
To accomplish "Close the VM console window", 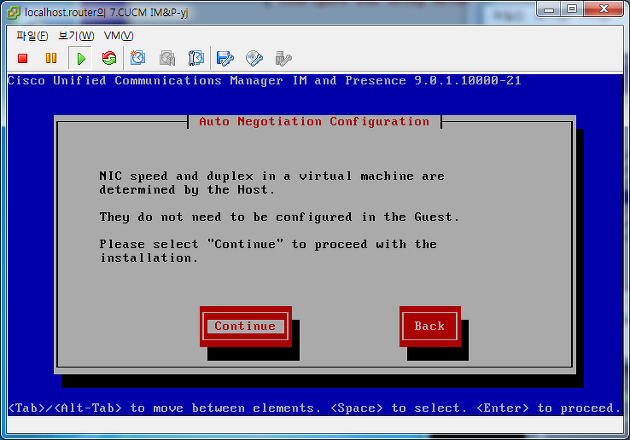I will tap(604, 9).
